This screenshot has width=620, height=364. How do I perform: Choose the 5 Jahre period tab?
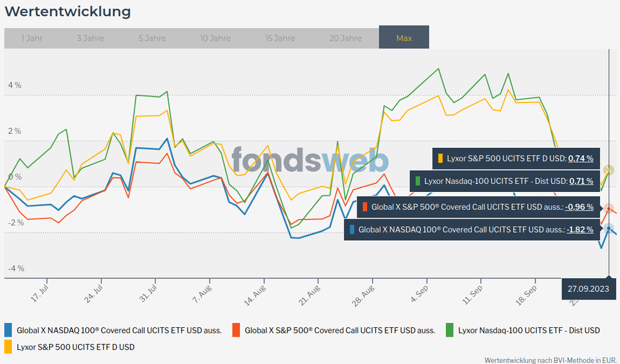(152, 38)
